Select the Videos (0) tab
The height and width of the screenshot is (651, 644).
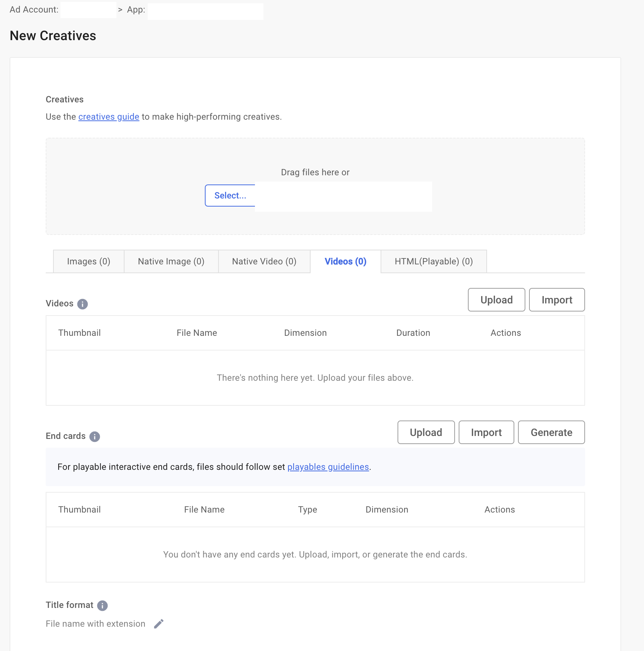click(346, 261)
